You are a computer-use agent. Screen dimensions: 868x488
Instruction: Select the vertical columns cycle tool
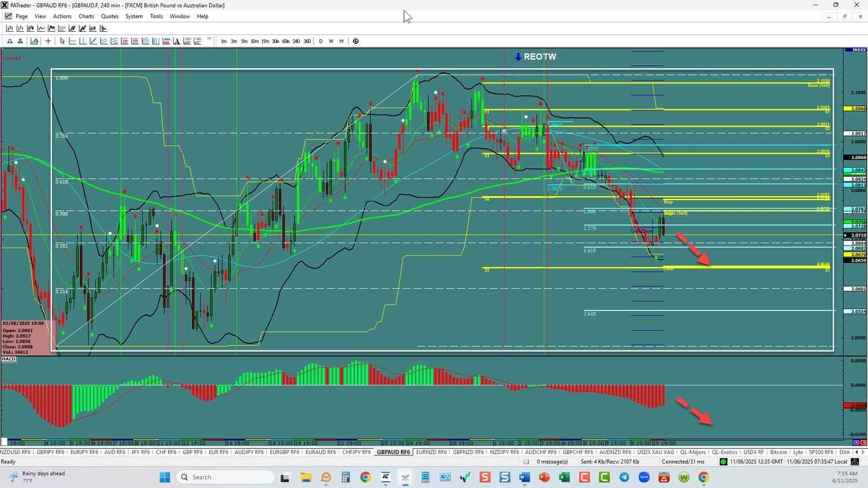156,41
